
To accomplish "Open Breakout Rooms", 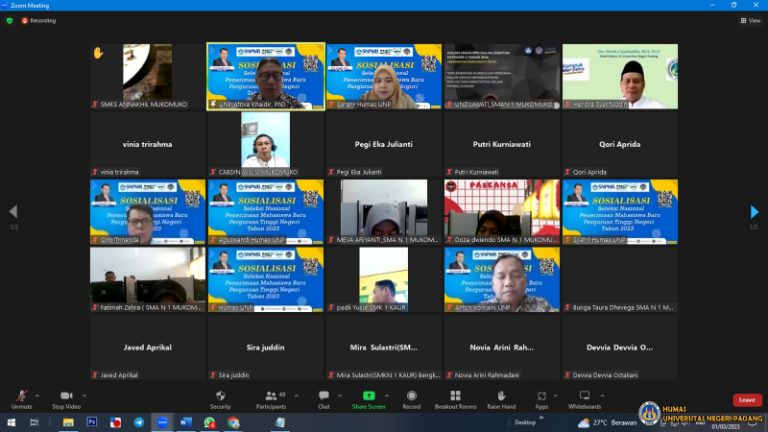I will point(456,400).
